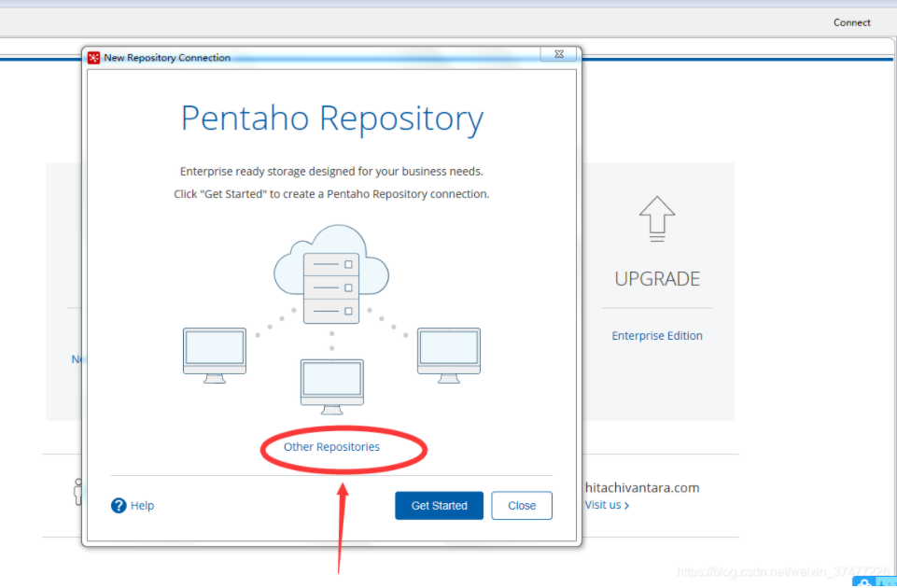Click the Get Started button
Viewport: 897px width, 588px height.
click(439, 506)
